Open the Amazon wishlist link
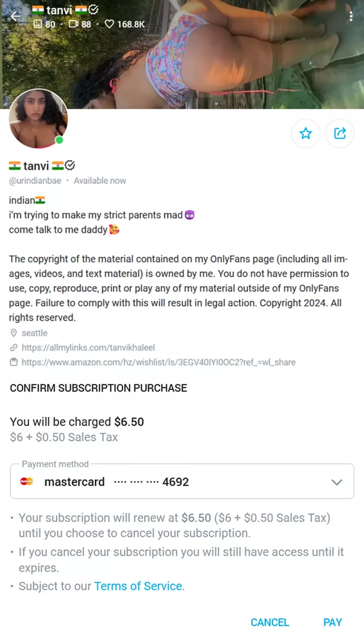The image size is (364, 635). click(x=158, y=363)
